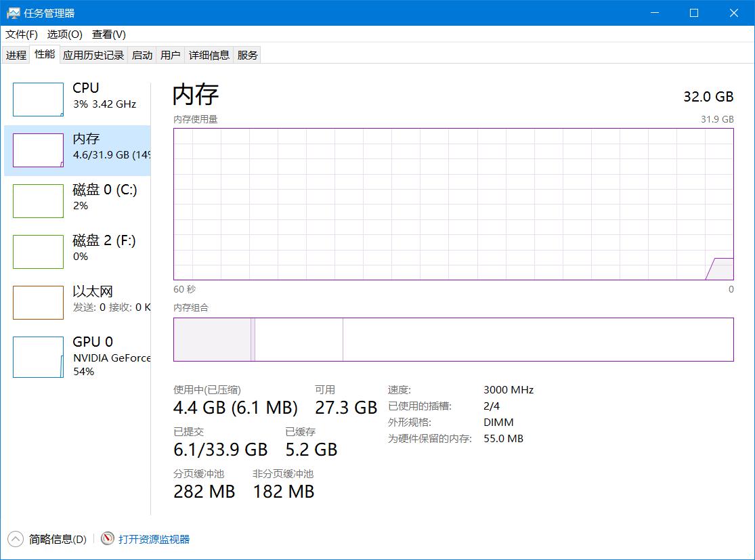Switch to the 进程 tab
The height and width of the screenshot is (560, 755).
point(16,55)
